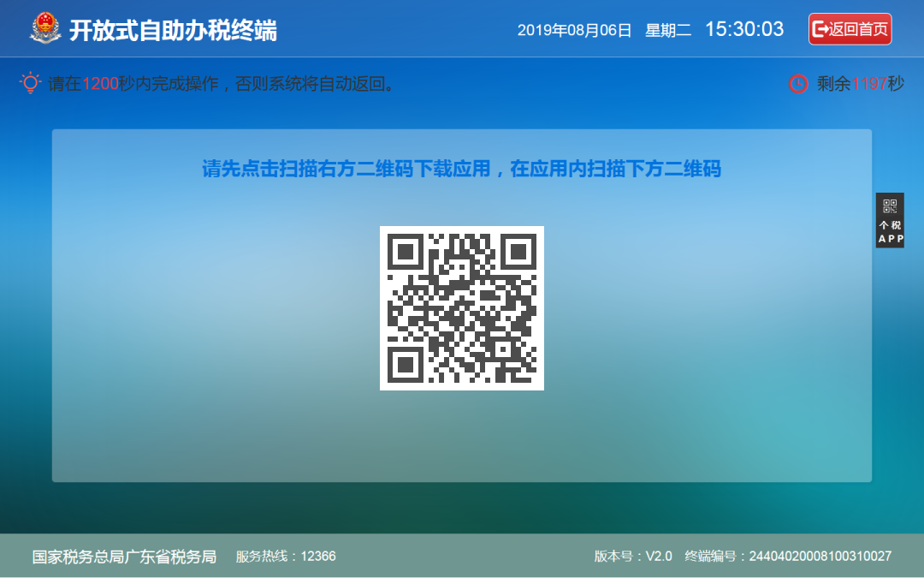This screenshot has height=578, width=924.
Task: Click the 返回首页 button
Action: (850, 29)
